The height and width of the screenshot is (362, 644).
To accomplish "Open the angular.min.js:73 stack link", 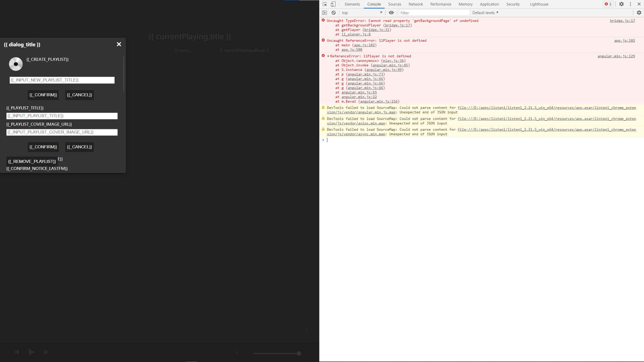I will (365, 74).
